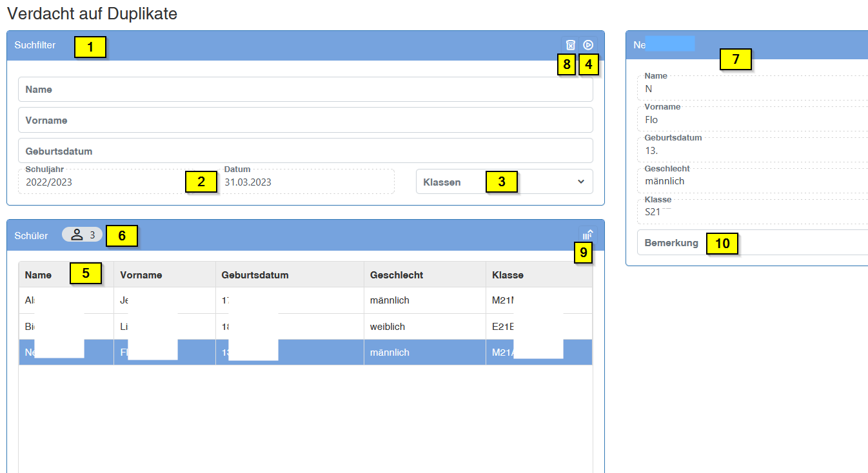Click the chevron arrow in Klassen field
The image size is (868, 473).
[580, 182]
